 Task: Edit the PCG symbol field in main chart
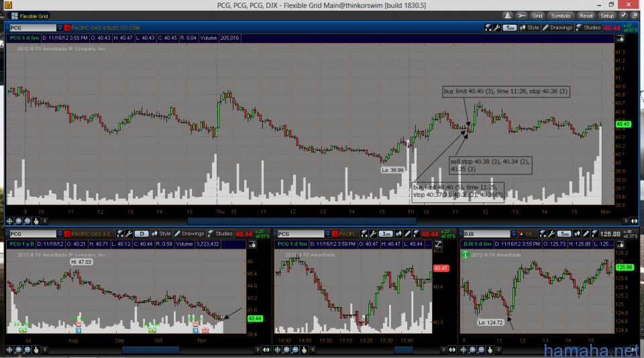32,28
